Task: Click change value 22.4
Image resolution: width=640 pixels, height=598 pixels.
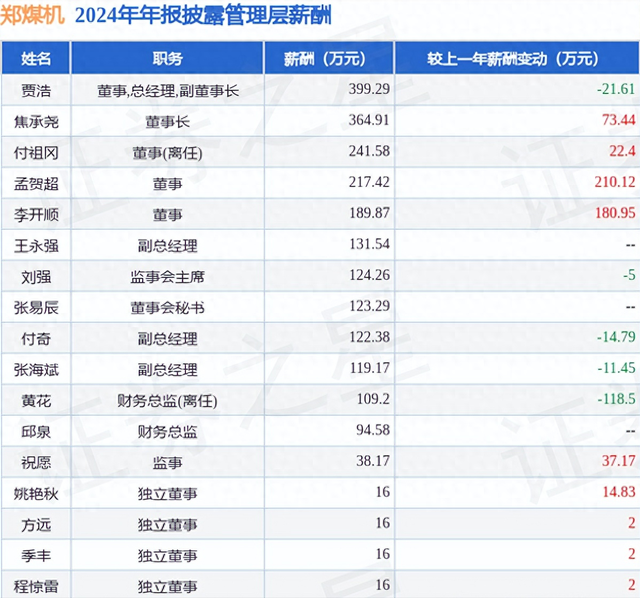Action: pyautogui.click(x=622, y=151)
